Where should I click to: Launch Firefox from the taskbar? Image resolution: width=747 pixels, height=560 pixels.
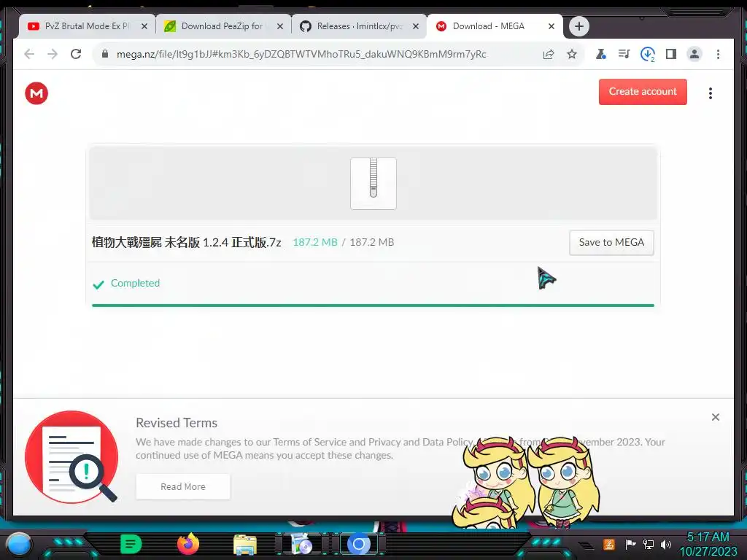(x=188, y=544)
